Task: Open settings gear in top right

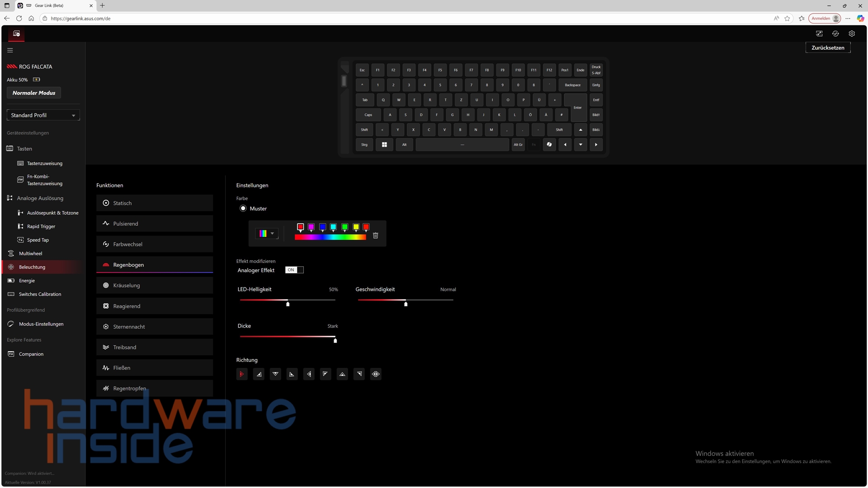Action: 852,33
